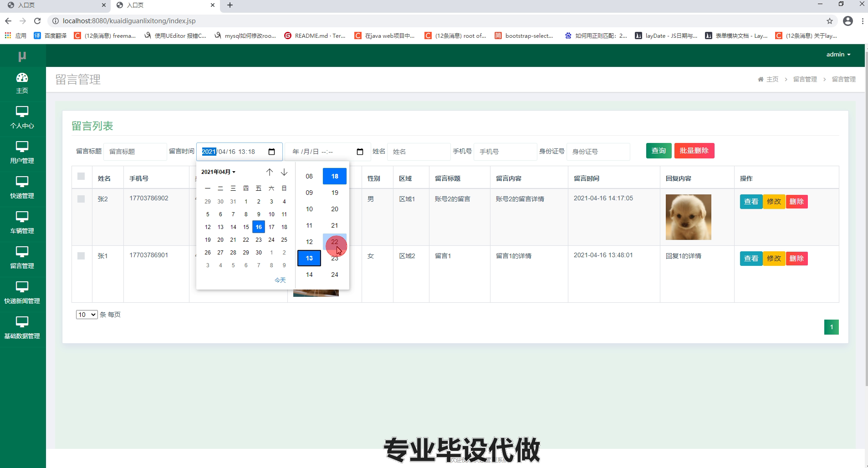Click 修改 button for 张2 row

774,202
